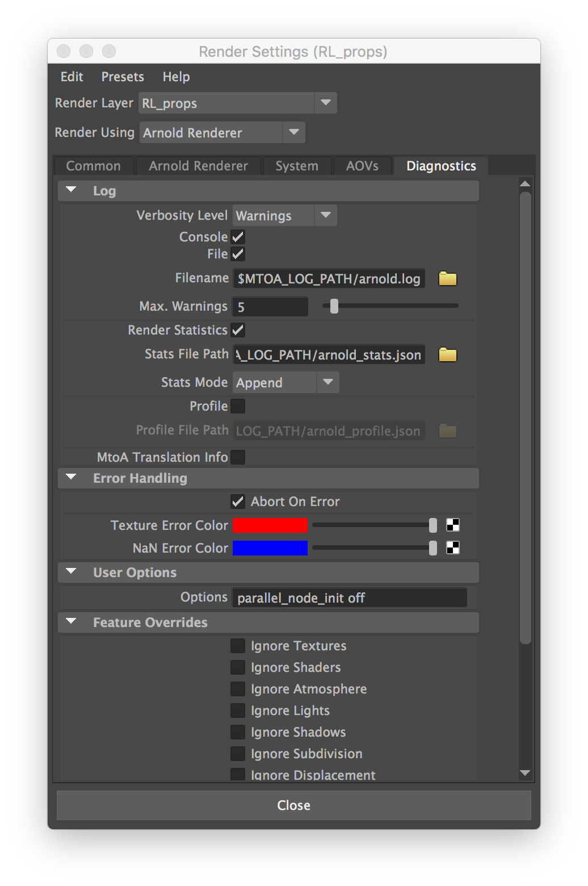This screenshot has width=588, height=886.
Task: Click the user Options text field
Action: 349,597
